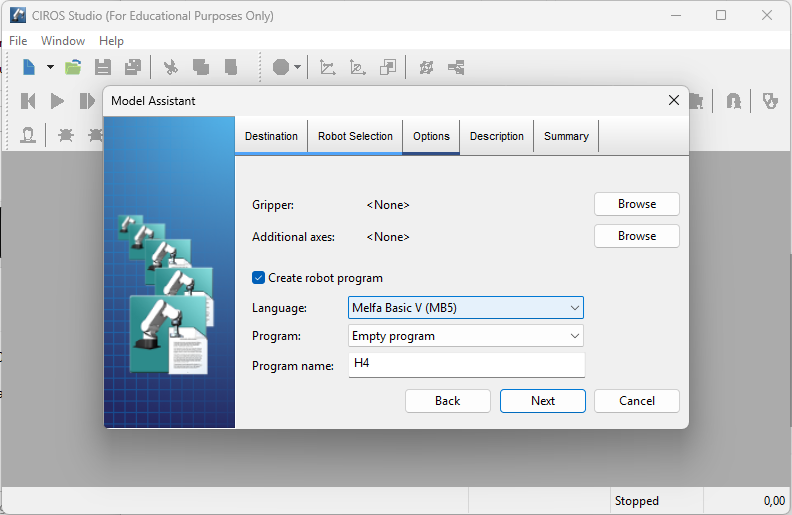Click the 0,00 value in status bar
The image size is (792, 515).
click(774, 501)
